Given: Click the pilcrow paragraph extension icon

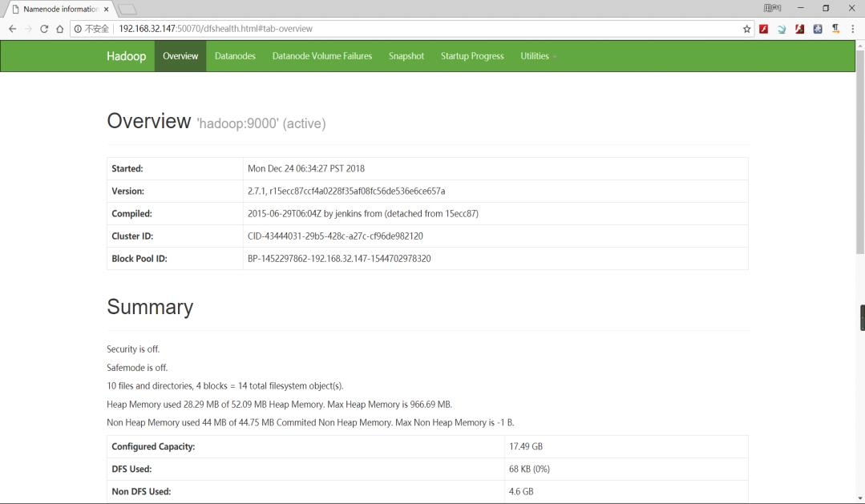Looking at the screenshot, I should [835, 29].
